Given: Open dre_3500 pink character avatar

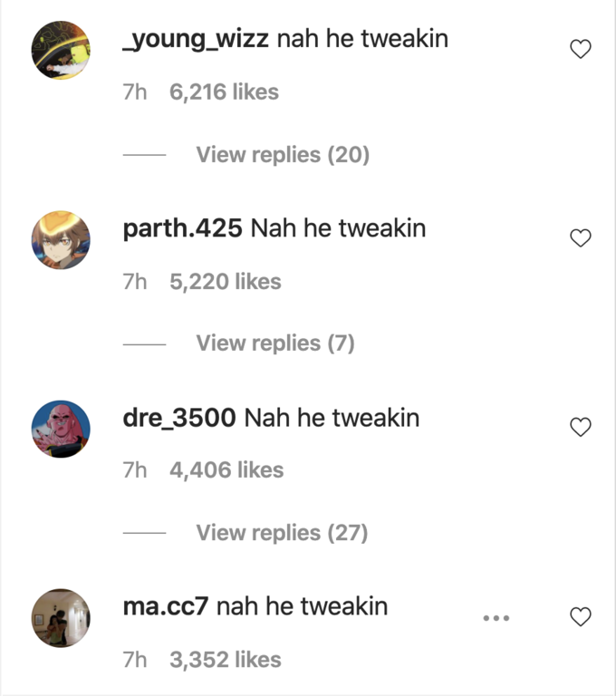Looking at the screenshot, I should (x=61, y=429).
